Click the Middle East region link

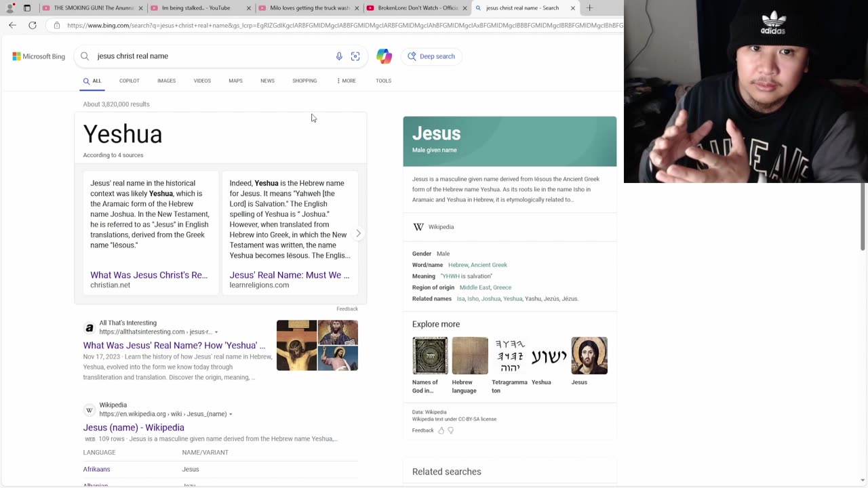475,287
